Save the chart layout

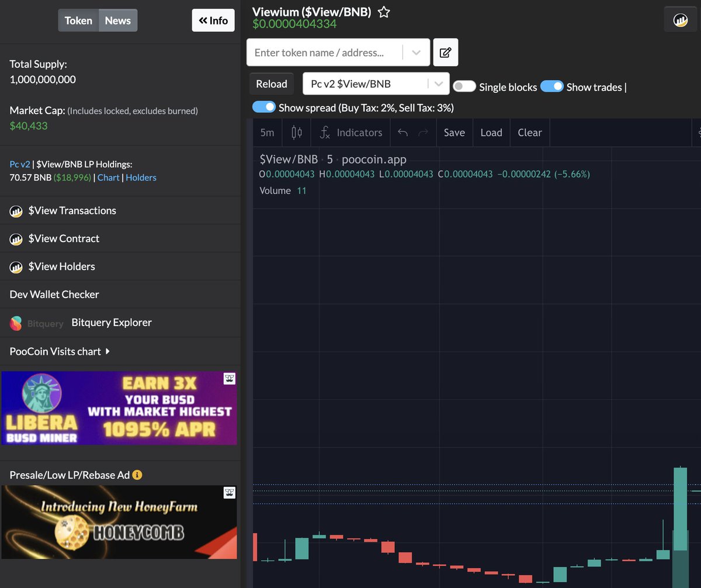coord(454,133)
